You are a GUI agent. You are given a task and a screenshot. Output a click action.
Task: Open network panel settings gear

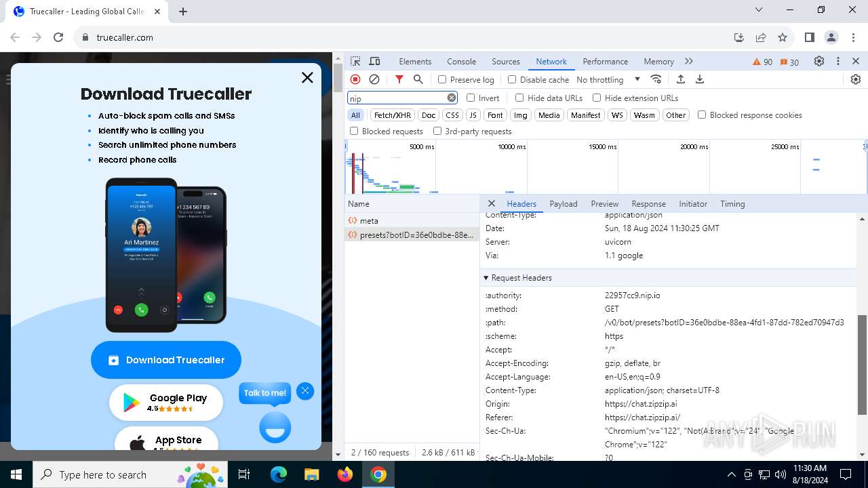point(856,79)
